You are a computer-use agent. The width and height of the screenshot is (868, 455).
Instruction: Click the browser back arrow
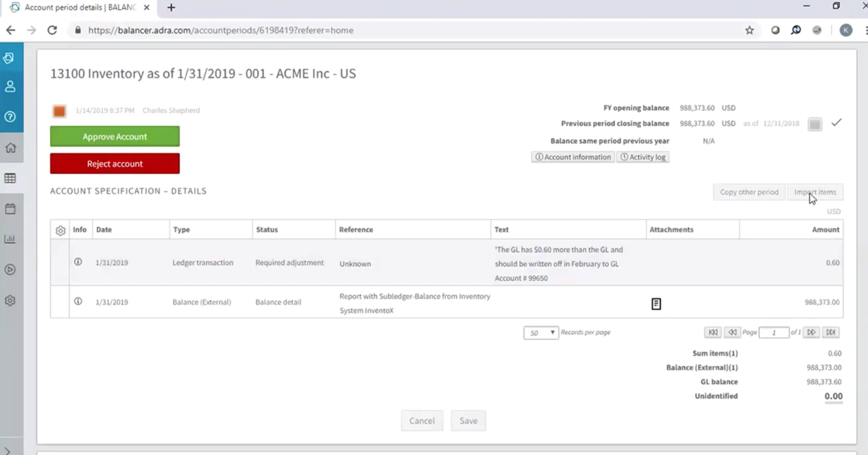(x=11, y=30)
